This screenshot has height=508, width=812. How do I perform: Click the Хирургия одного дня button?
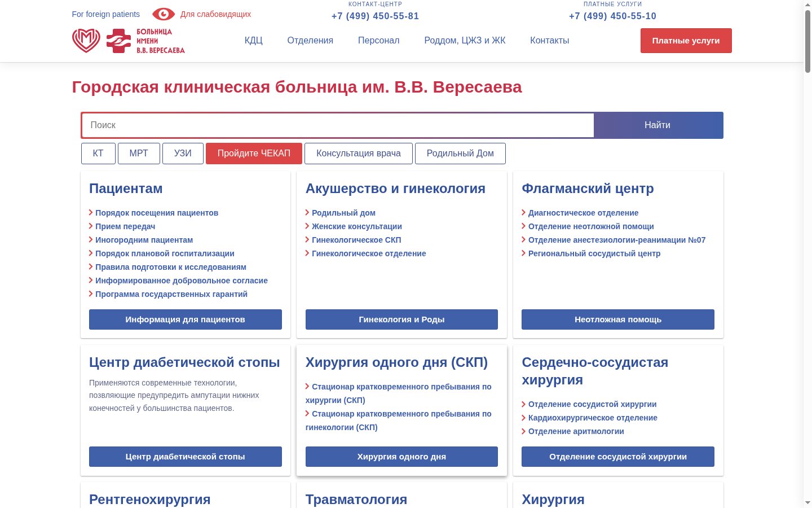(x=401, y=457)
